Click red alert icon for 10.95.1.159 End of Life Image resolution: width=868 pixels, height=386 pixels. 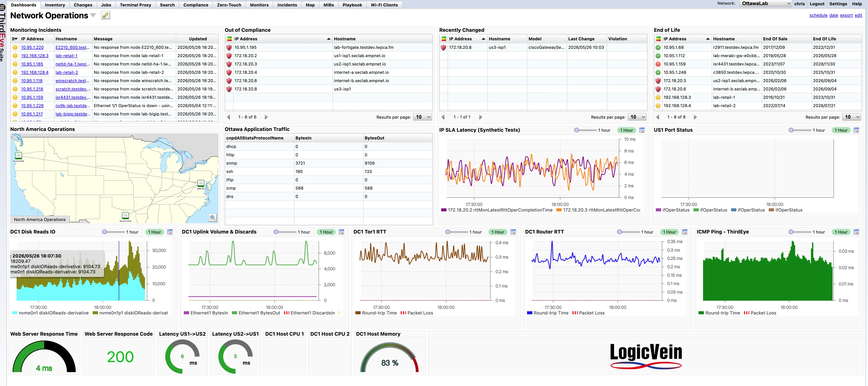click(x=658, y=64)
